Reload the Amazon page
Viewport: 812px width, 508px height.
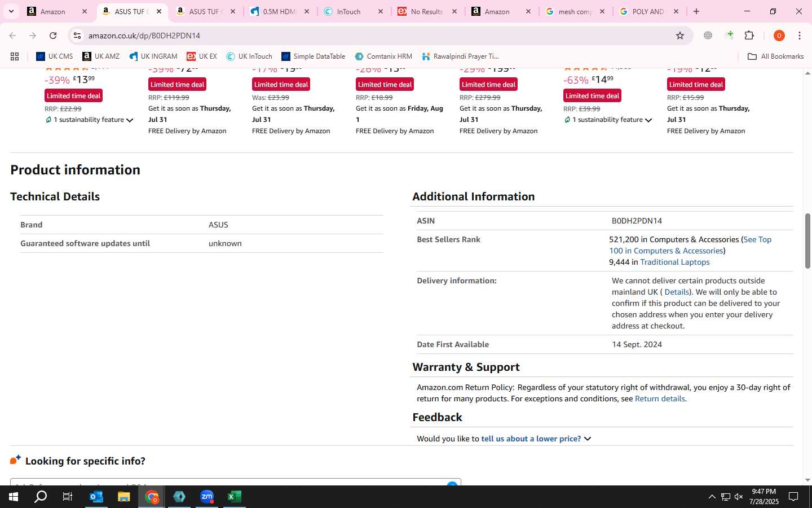53,36
